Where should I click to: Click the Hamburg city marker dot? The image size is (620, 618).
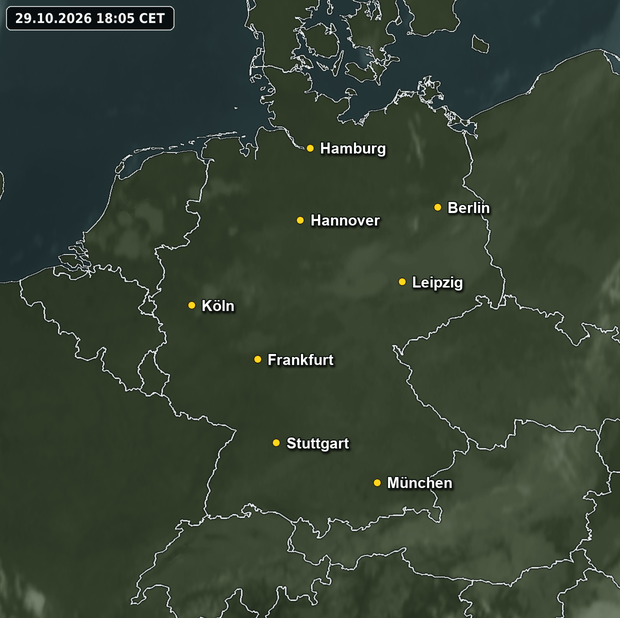[310, 148]
